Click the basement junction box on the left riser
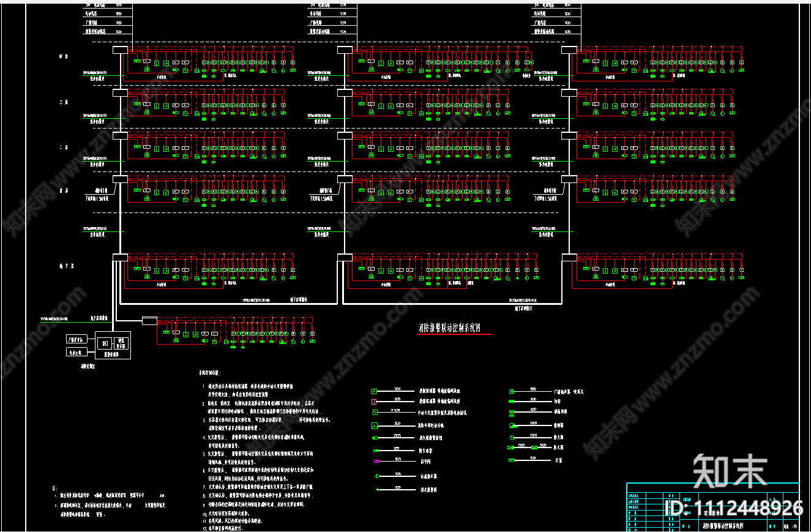This screenshot has height=532, width=811. pos(120,258)
